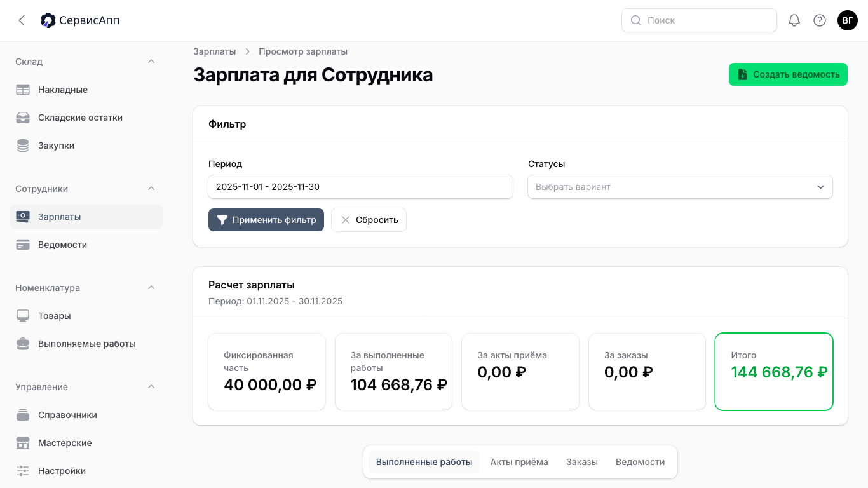
Task: Open the Заказы tab
Action: pyautogui.click(x=581, y=462)
